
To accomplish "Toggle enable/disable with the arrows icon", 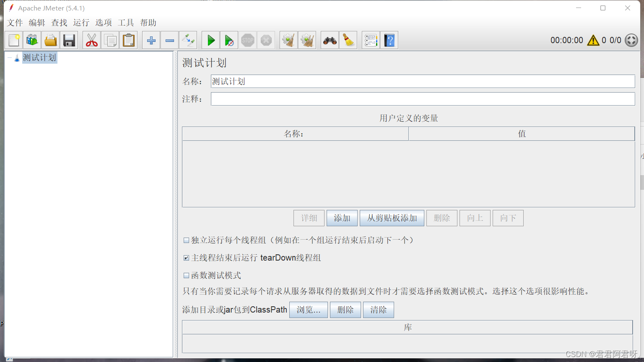I will coord(188,40).
